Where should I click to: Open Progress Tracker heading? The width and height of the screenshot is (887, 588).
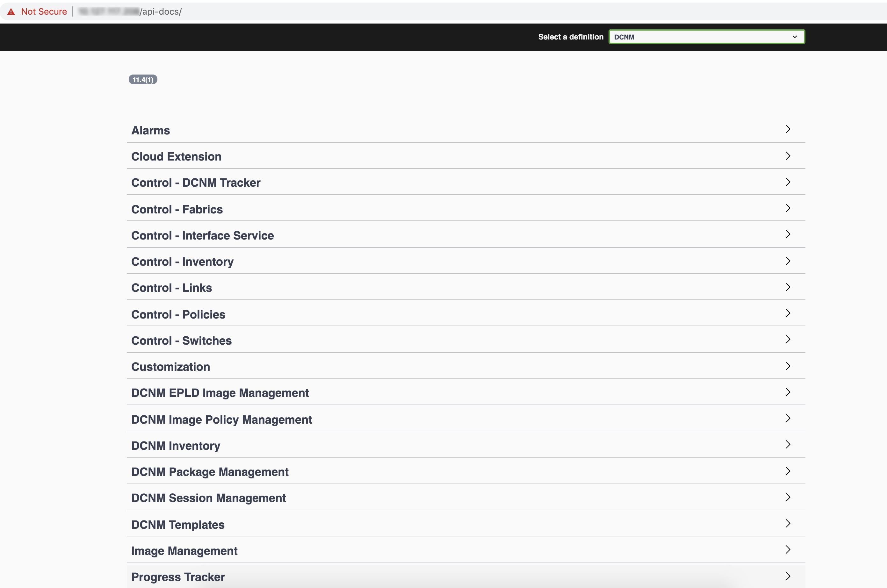[178, 577]
